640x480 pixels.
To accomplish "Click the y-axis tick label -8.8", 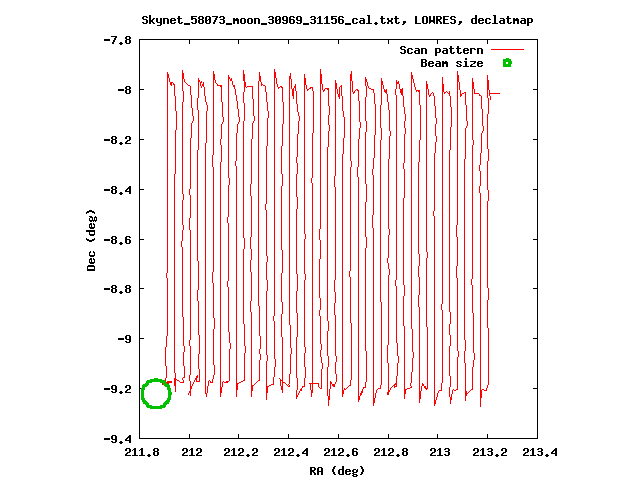I will pyautogui.click(x=118, y=289).
